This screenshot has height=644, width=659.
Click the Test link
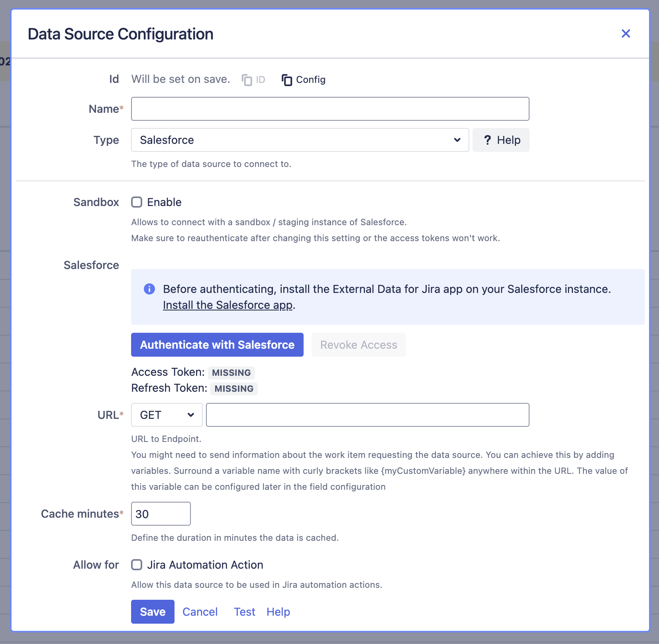[245, 612]
